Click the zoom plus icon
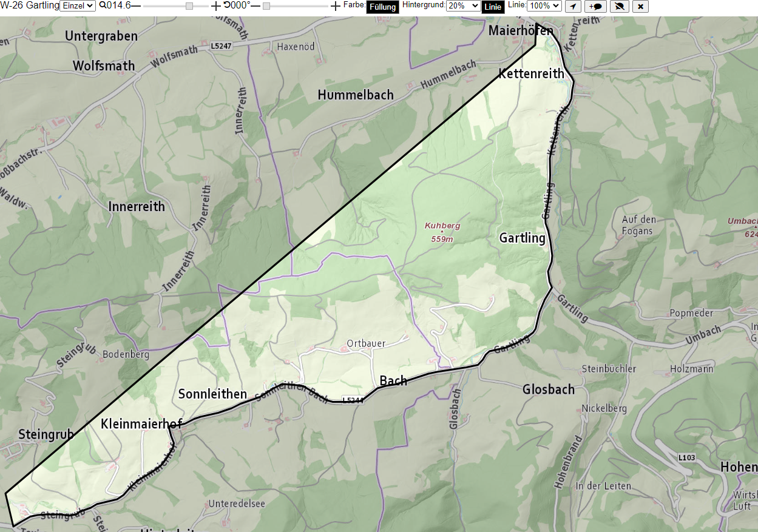The width and height of the screenshot is (758, 532). click(x=216, y=5)
